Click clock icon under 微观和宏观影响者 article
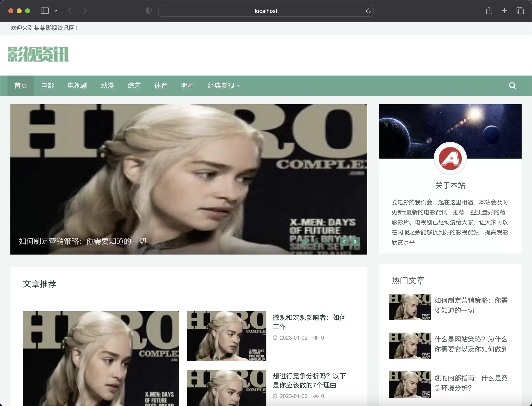This screenshot has width=532, height=406. [275, 338]
